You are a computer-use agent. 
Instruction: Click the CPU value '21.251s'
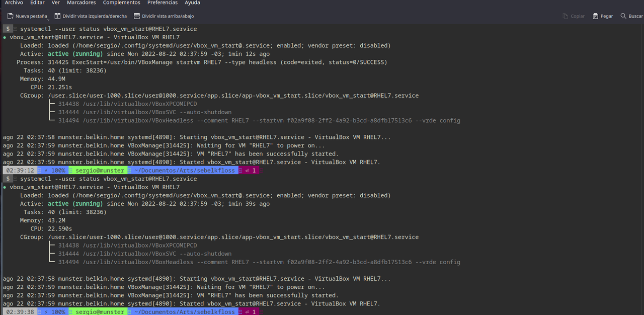point(60,88)
